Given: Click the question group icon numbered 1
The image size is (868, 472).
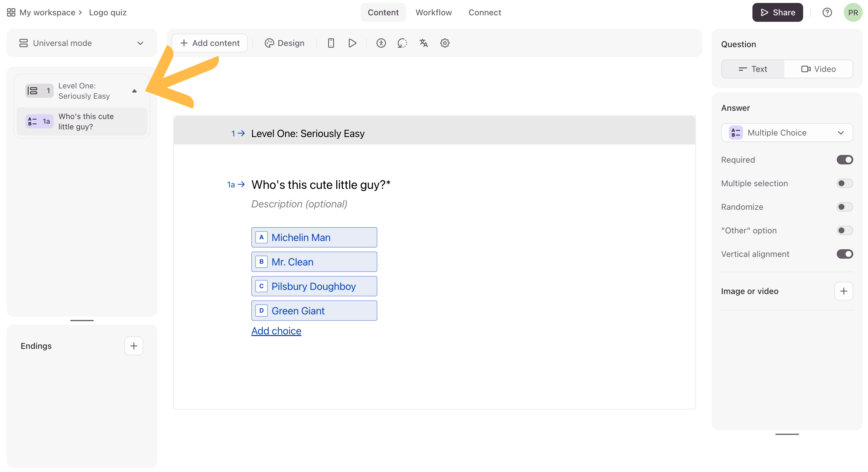Looking at the screenshot, I should click(x=40, y=91).
